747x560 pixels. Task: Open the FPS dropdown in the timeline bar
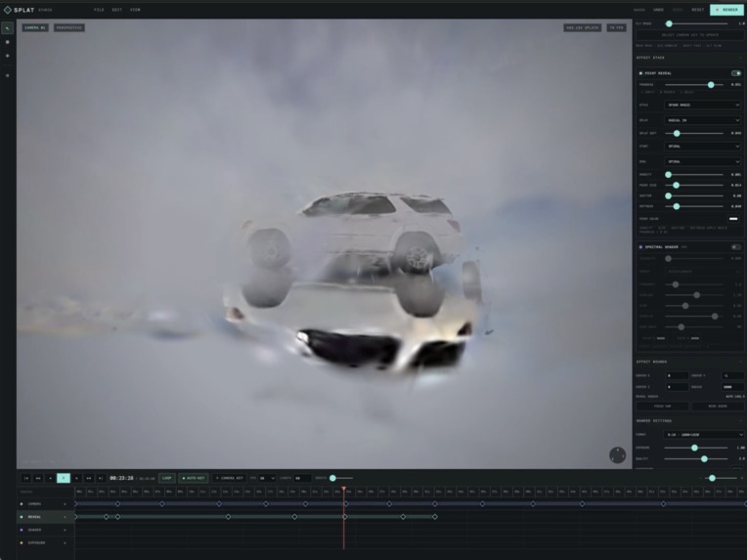click(x=267, y=478)
